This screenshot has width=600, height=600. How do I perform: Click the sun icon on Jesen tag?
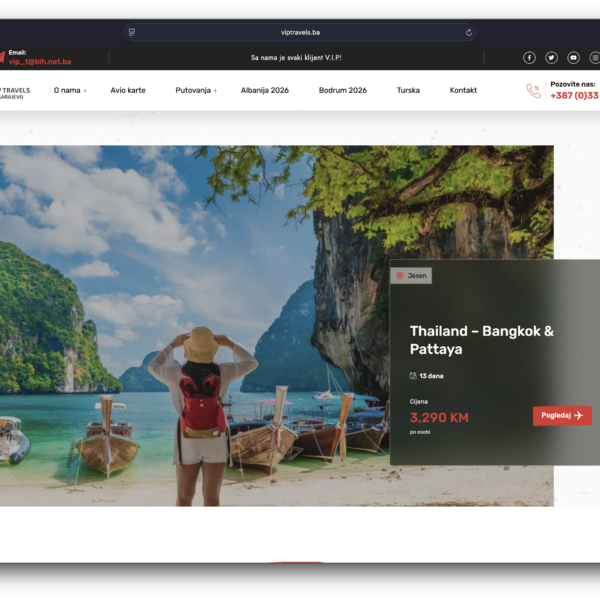400,275
